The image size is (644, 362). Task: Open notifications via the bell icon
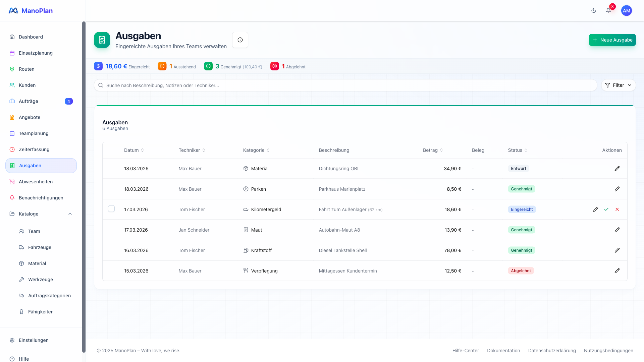608,11
